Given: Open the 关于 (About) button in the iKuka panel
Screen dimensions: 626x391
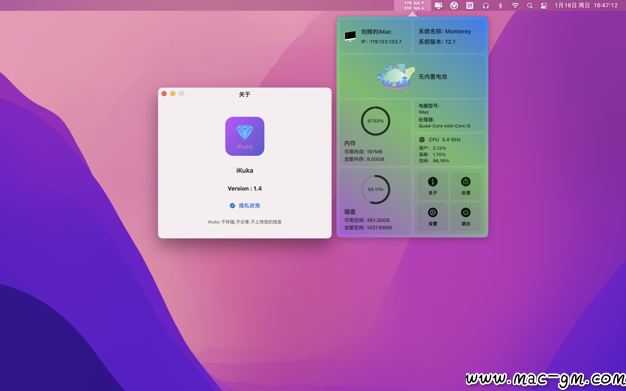Looking at the screenshot, I should pyautogui.click(x=433, y=186).
